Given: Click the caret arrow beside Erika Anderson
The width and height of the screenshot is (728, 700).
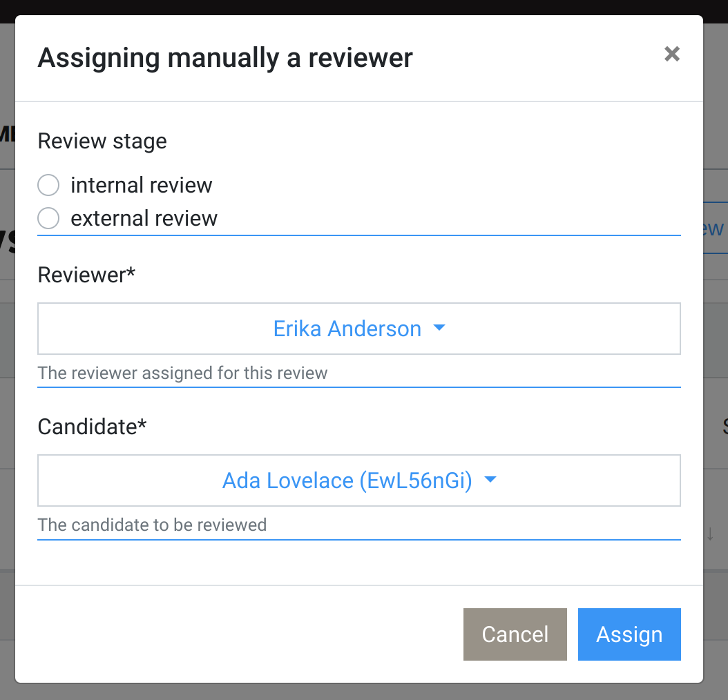Looking at the screenshot, I should 439,329.
